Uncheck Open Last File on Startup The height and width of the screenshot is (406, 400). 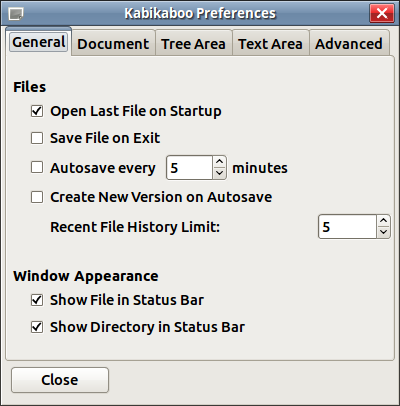[37, 111]
